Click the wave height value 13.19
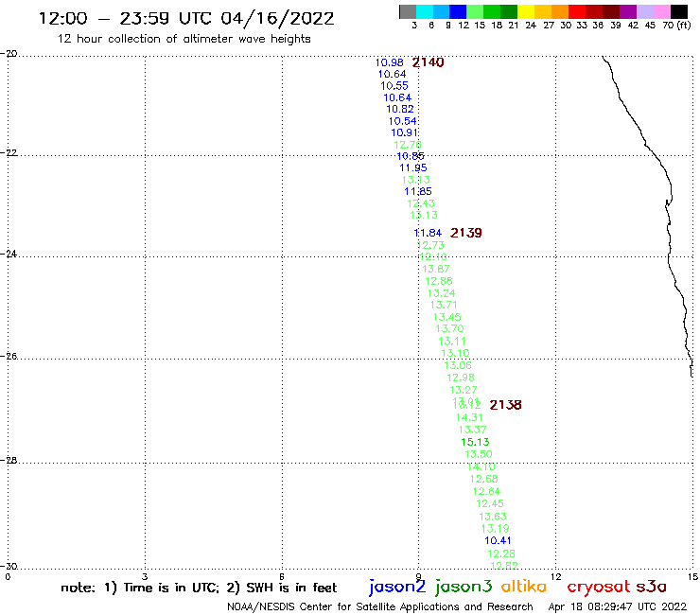This screenshot has width=700, height=615. [x=495, y=529]
